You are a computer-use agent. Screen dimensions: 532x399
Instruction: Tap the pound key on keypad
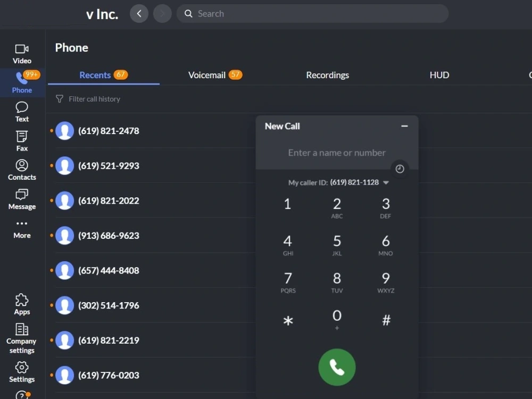click(386, 320)
